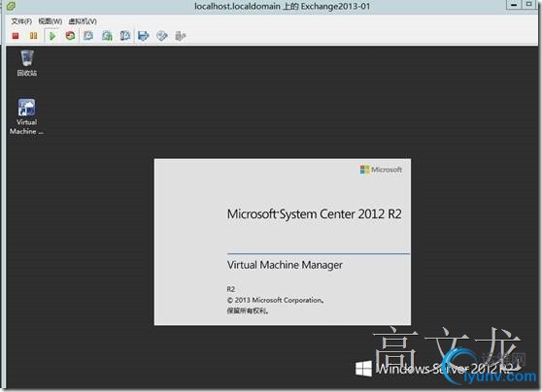Click the connect floppy drive icon

pos(143,36)
